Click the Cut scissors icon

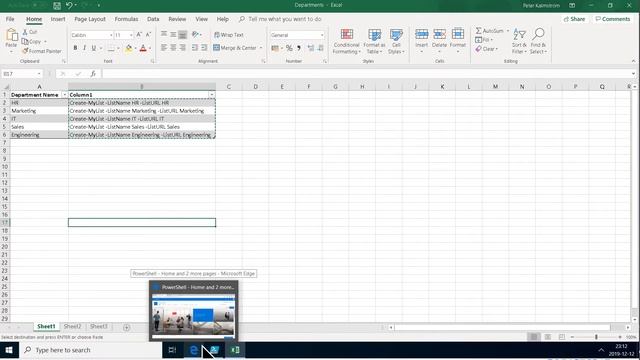pyautogui.click(x=25, y=32)
